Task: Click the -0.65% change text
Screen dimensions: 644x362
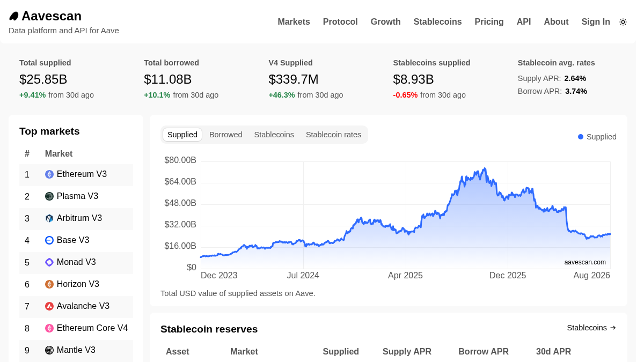Action: [405, 95]
